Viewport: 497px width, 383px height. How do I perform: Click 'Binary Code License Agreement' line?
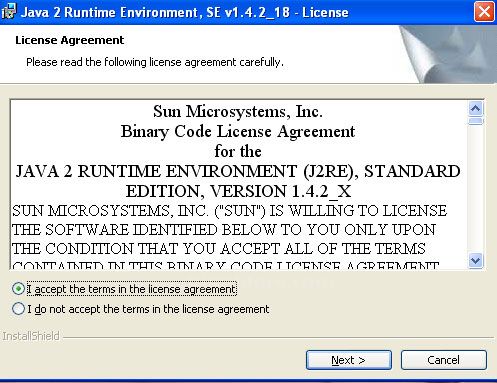(x=238, y=131)
